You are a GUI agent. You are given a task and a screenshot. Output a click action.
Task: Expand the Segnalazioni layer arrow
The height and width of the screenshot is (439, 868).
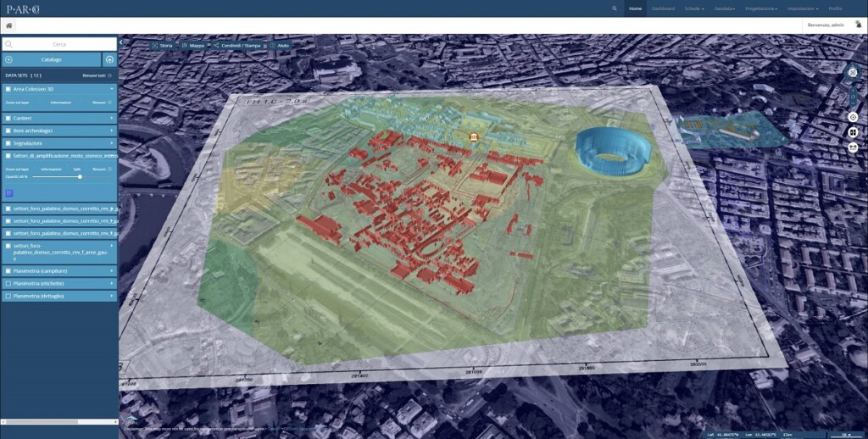[x=112, y=143]
